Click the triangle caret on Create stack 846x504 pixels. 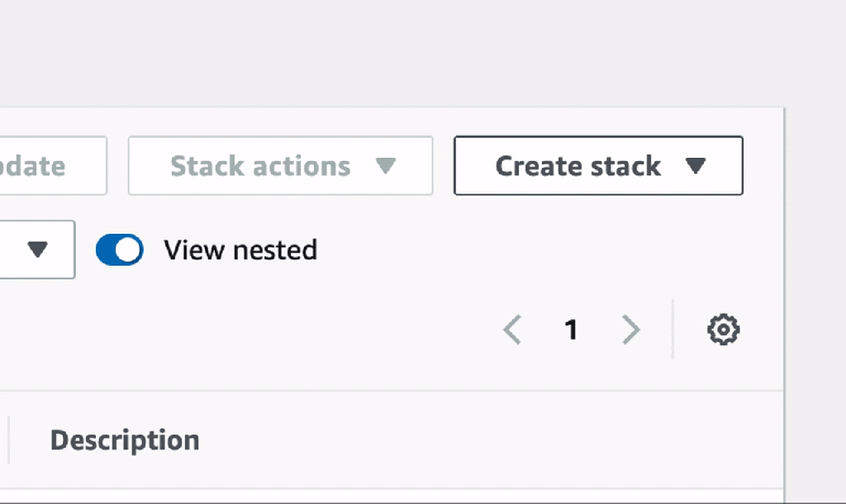(696, 166)
